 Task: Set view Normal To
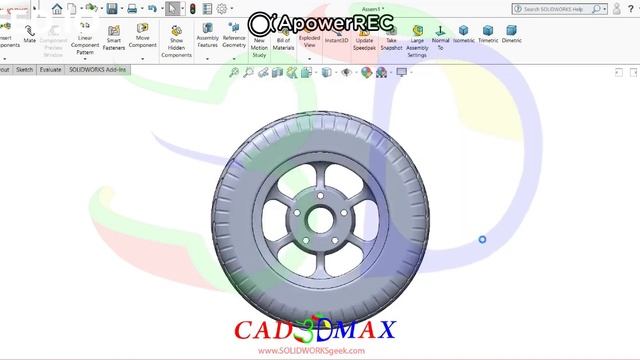(440, 38)
